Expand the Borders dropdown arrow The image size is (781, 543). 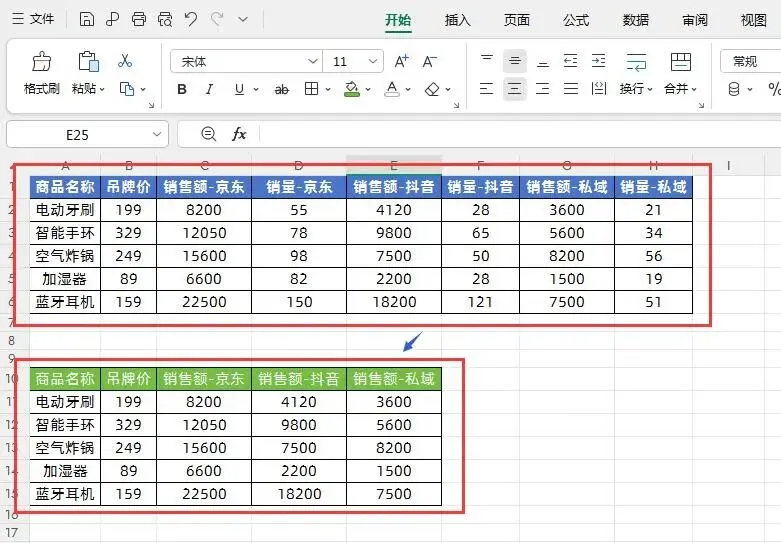328,90
